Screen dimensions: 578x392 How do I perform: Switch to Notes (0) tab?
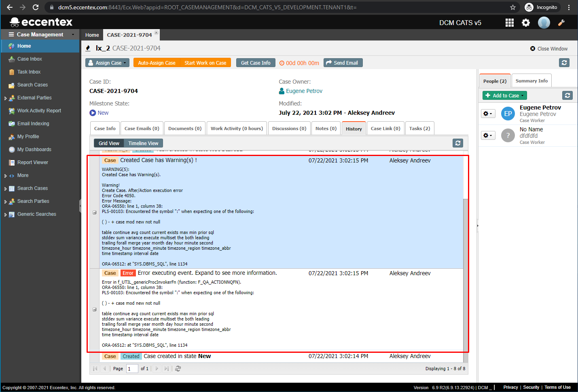click(326, 128)
